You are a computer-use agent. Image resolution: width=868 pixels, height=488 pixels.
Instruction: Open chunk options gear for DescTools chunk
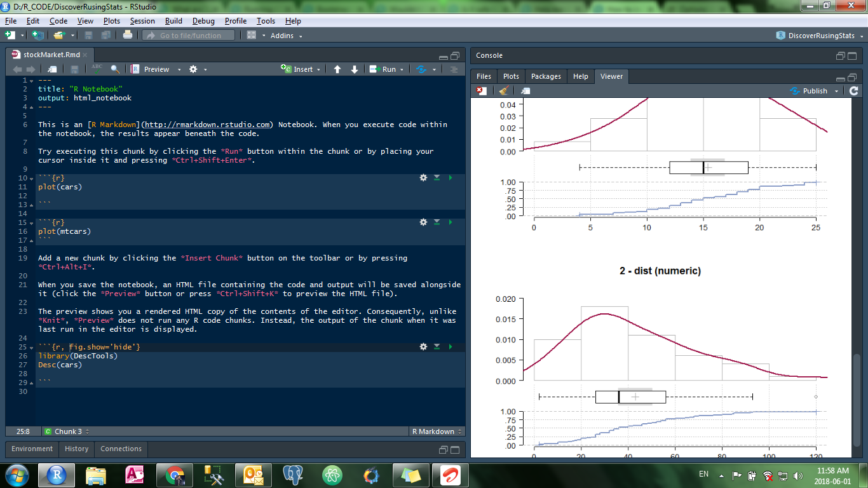(423, 347)
